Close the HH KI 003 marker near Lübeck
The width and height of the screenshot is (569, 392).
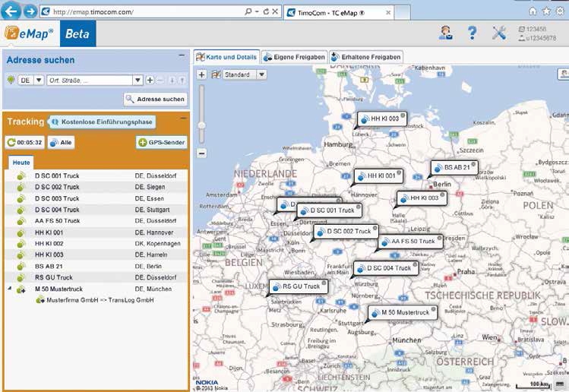(403, 115)
